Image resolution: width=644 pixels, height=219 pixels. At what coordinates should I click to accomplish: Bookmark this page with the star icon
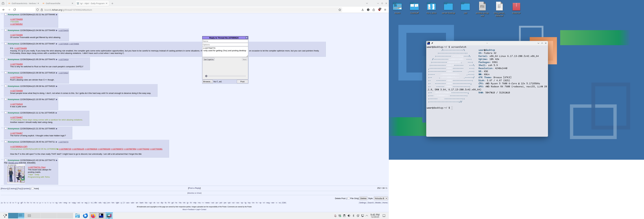click(340, 10)
